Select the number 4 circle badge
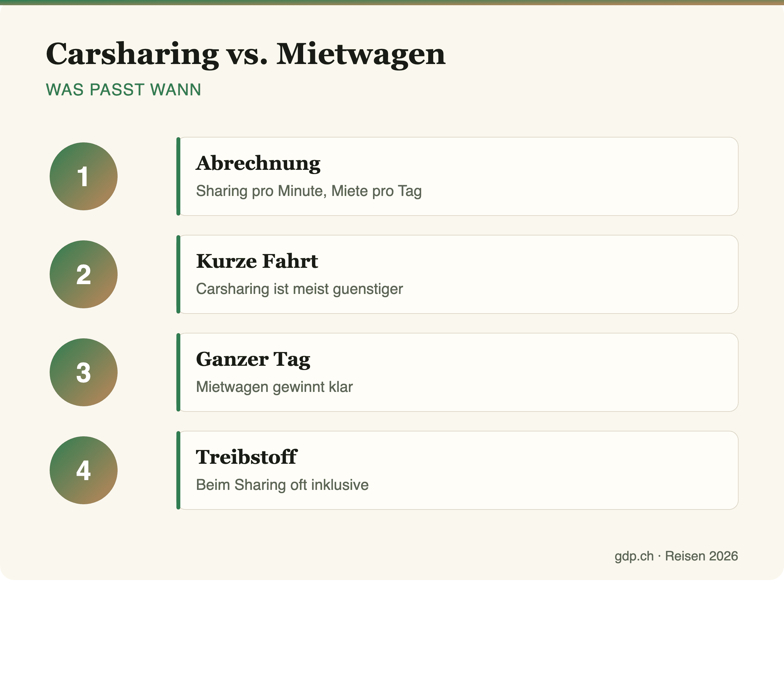 tap(84, 470)
